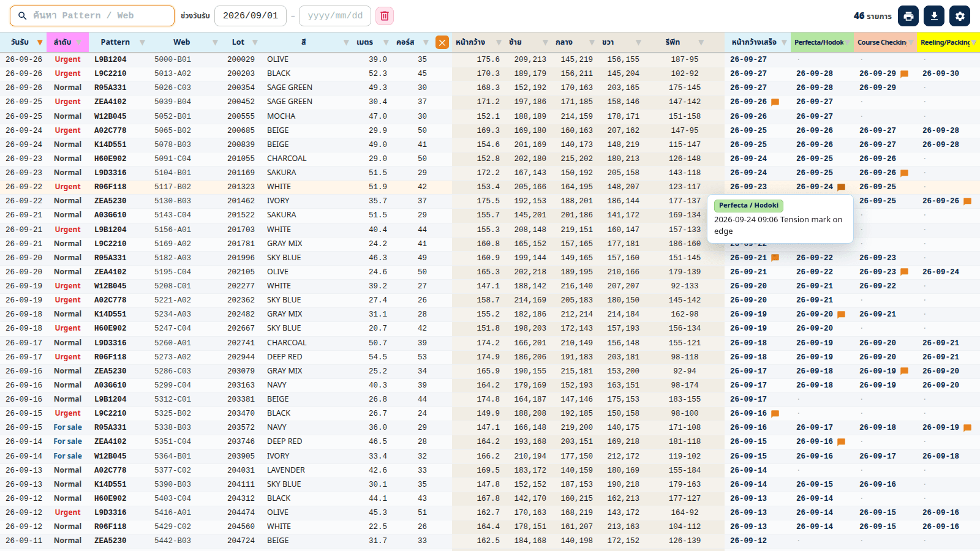Viewport: 980px width, 551px height.
Task: Open settings with the gear icon
Action: tap(960, 16)
